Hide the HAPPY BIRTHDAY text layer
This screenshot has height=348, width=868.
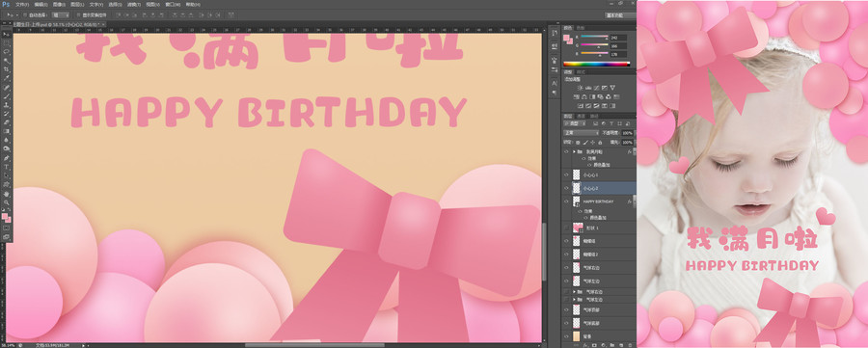point(566,201)
